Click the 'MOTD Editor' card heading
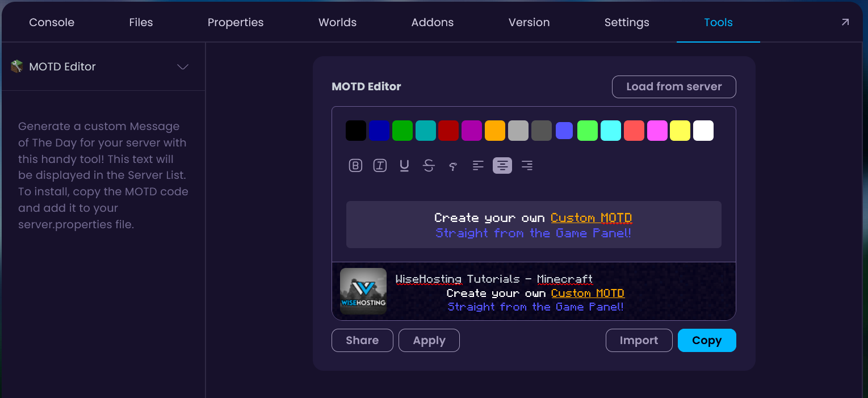 point(366,87)
